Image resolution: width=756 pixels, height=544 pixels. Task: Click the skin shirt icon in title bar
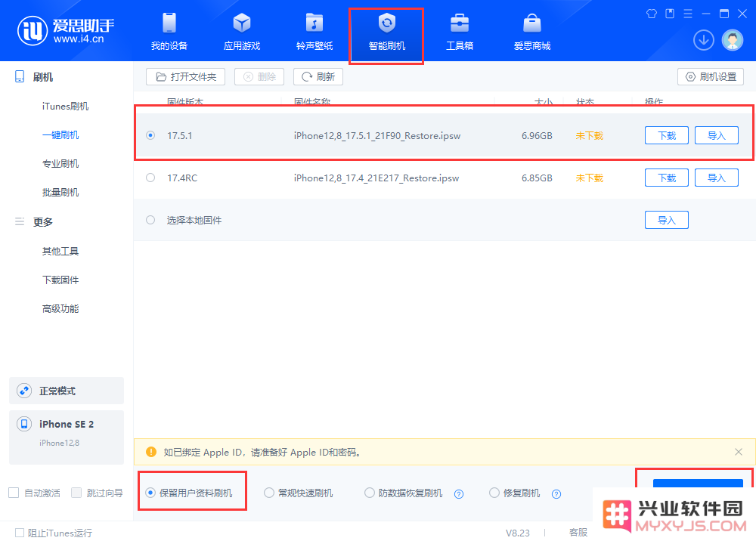pos(652,14)
